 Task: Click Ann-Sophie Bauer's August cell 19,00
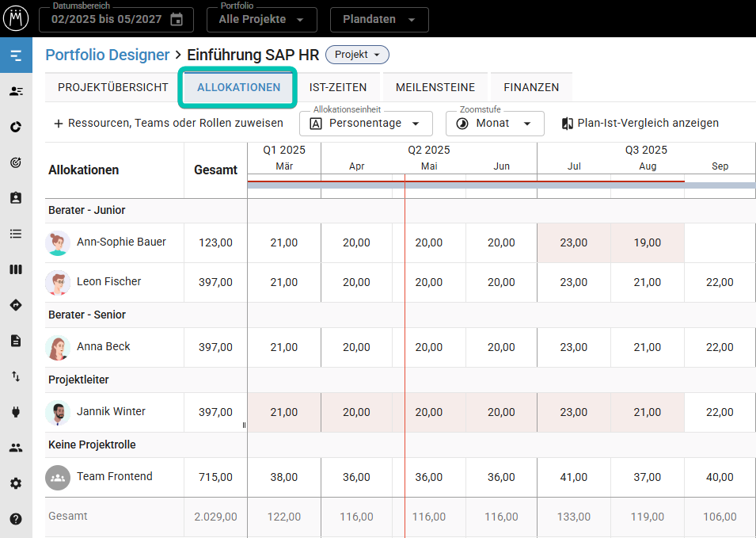[x=648, y=242]
